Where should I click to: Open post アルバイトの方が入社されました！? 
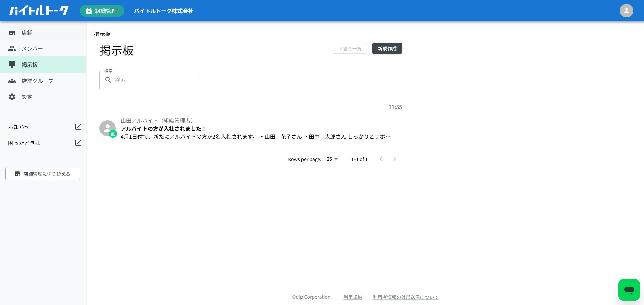tap(163, 129)
